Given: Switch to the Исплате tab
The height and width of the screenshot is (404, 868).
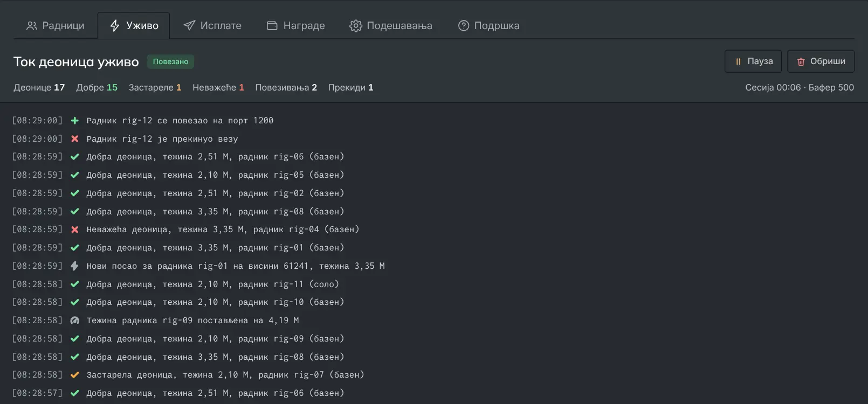Looking at the screenshot, I should tap(212, 26).
